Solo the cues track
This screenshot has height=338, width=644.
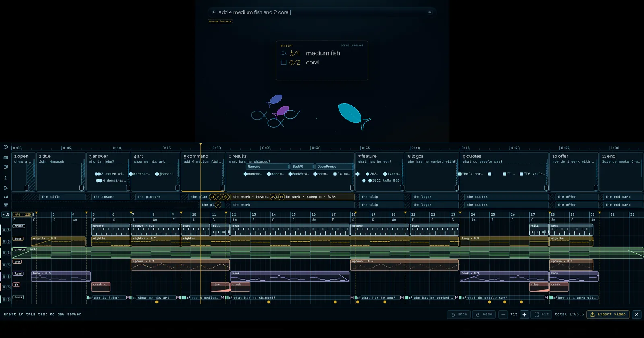coord(8,299)
